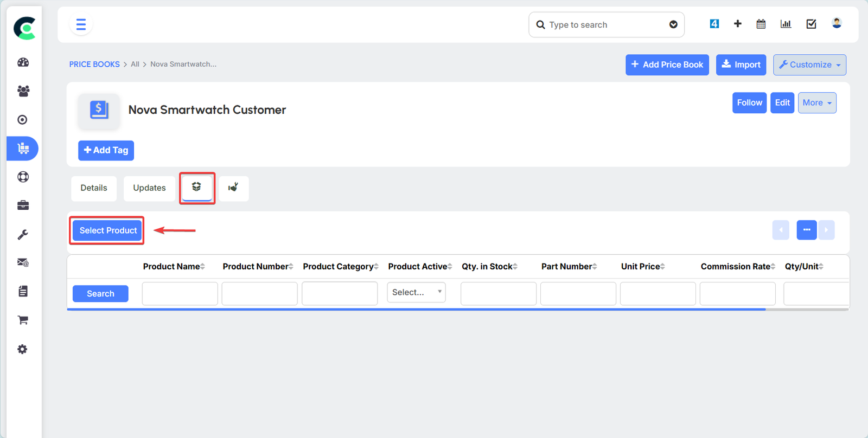Open the briefcase icon in the sidebar
Screen dimensions: 868x438
pos(23,205)
